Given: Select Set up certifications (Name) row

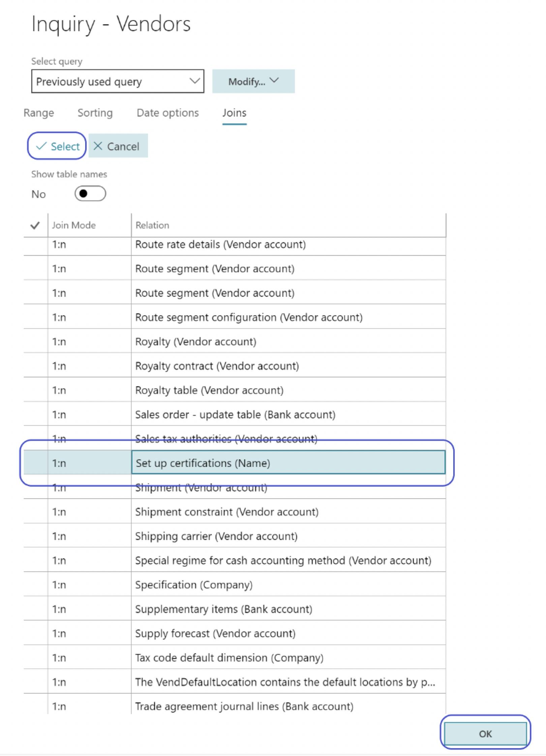Looking at the screenshot, I should click(x=235, y=463).
